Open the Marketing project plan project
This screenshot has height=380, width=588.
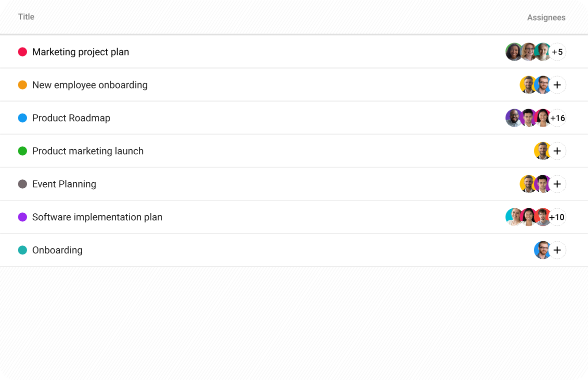click(80, 52)
